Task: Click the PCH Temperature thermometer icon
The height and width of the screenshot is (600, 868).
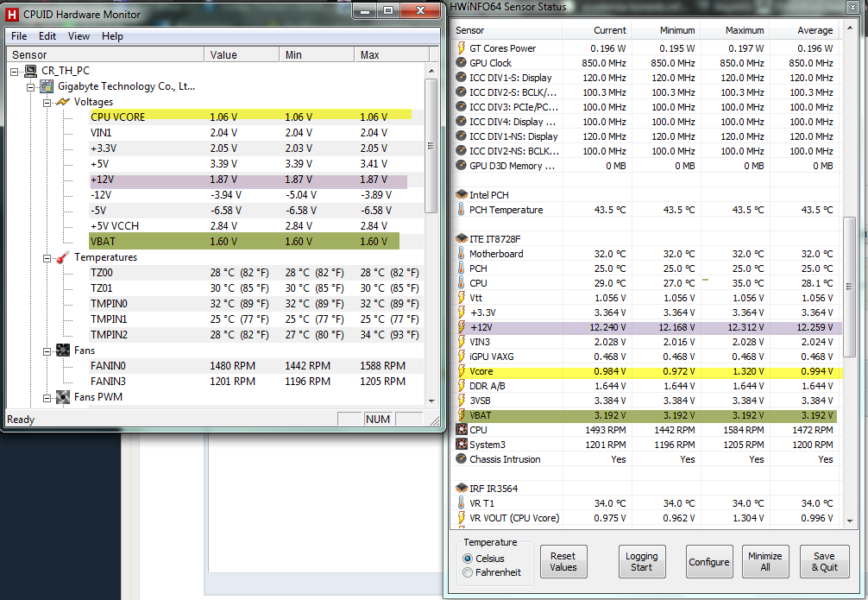Action: pos(461,210)
